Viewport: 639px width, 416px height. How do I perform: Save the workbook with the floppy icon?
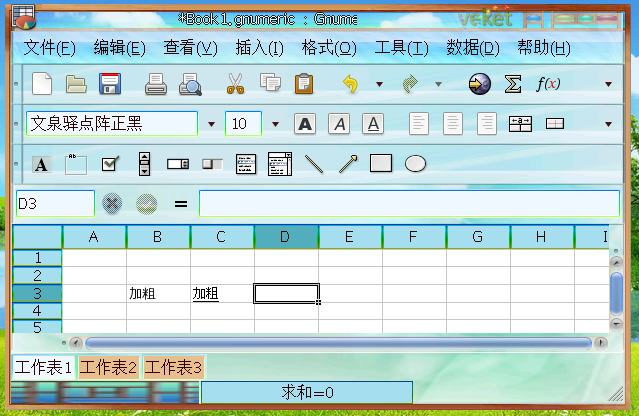click(x=110, y=84)
